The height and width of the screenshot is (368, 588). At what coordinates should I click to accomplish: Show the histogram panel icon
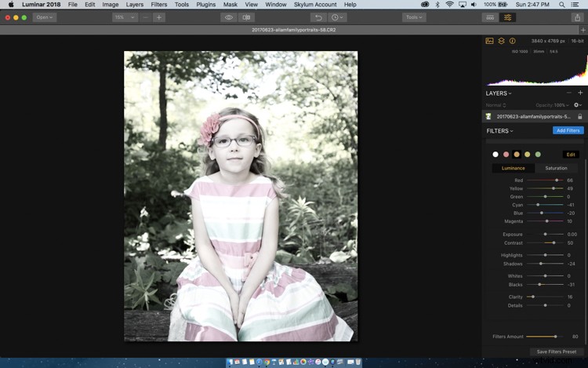[489, 41]
